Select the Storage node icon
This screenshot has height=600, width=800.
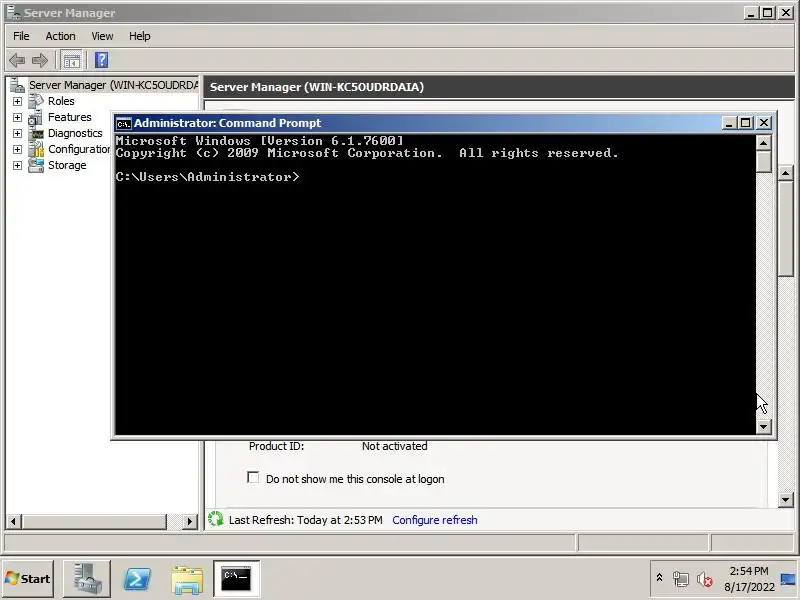coord(36,165)
